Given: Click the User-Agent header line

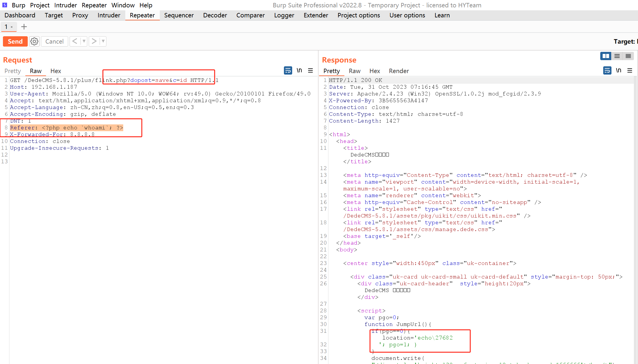Looking at the screenshot, I should pyautogui.click(x=160, y=94).
